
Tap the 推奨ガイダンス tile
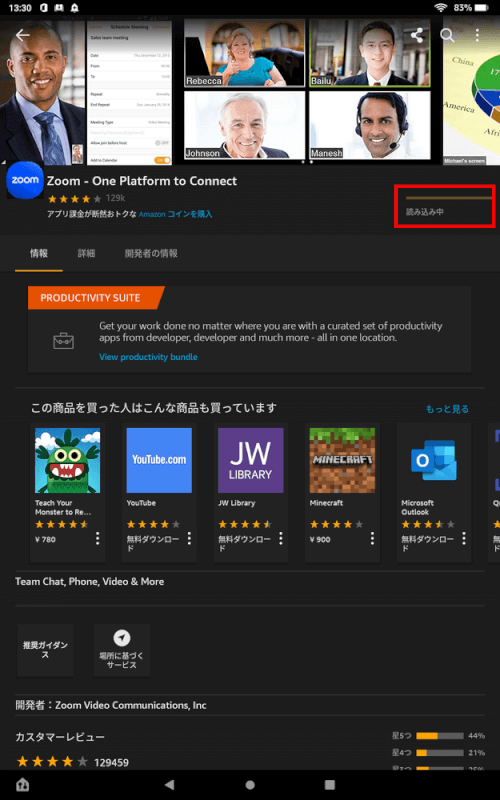[45, 650]
